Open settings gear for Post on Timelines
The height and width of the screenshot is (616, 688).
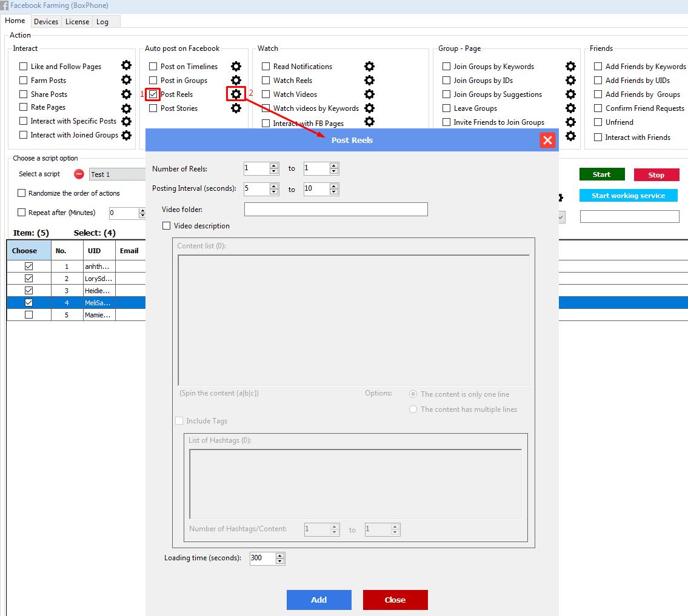[236, 66]
